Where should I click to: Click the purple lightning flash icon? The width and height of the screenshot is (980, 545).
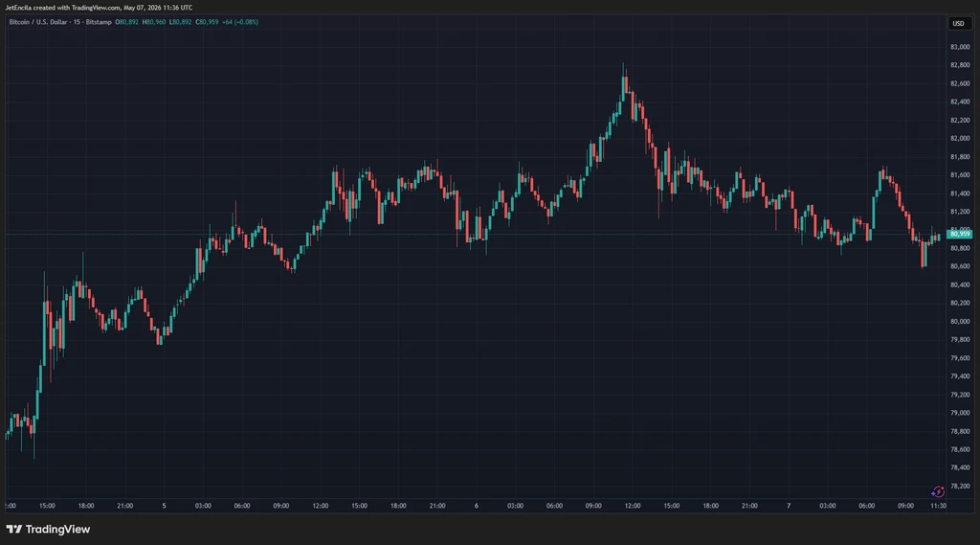[938, 491]
